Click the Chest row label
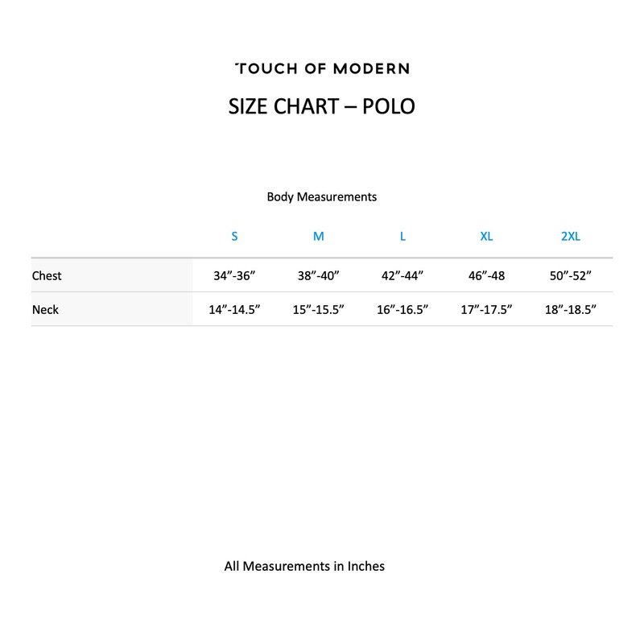 (x=47, y=275)
